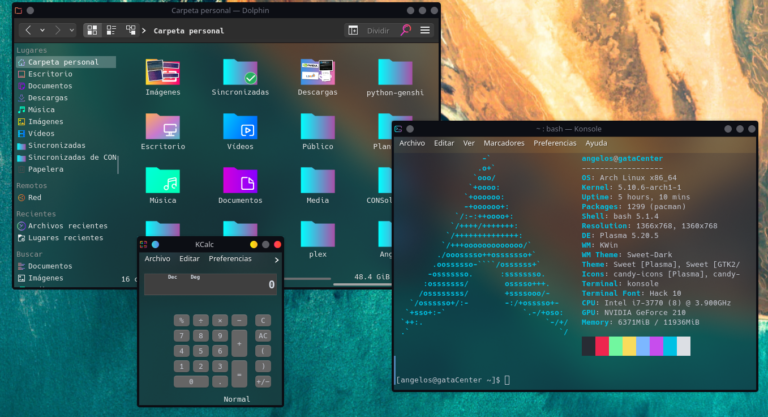Select the Escritorio folder icon

click(163, 126)
